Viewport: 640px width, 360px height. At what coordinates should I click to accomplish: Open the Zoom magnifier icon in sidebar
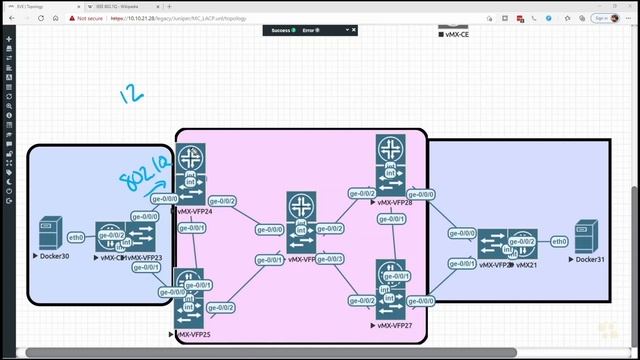(x=9, y=106)
